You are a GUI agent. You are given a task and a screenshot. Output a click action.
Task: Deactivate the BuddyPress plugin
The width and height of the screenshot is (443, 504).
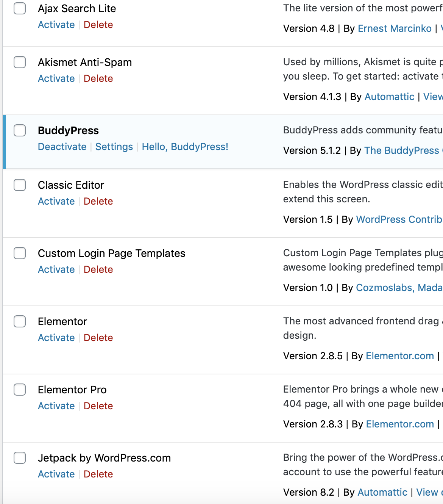point(62,147)
